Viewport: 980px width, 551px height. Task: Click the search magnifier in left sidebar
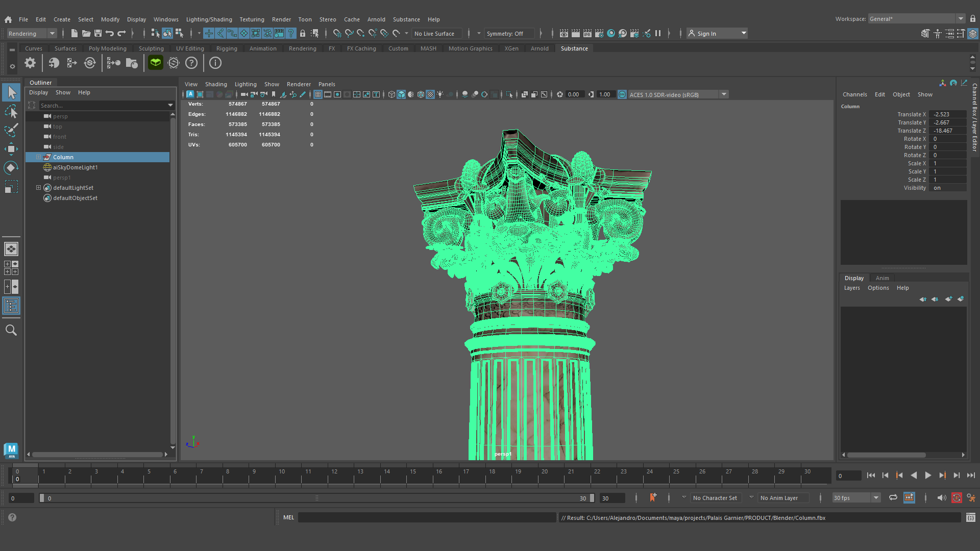[11, 330]
